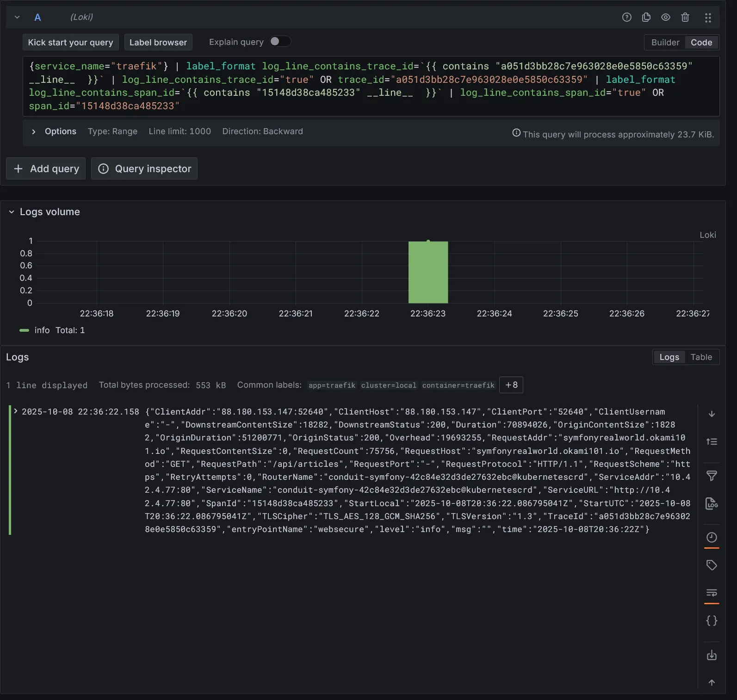
Task: Click the braces prettify JSON icon
Action: click(x=712, y=620)
